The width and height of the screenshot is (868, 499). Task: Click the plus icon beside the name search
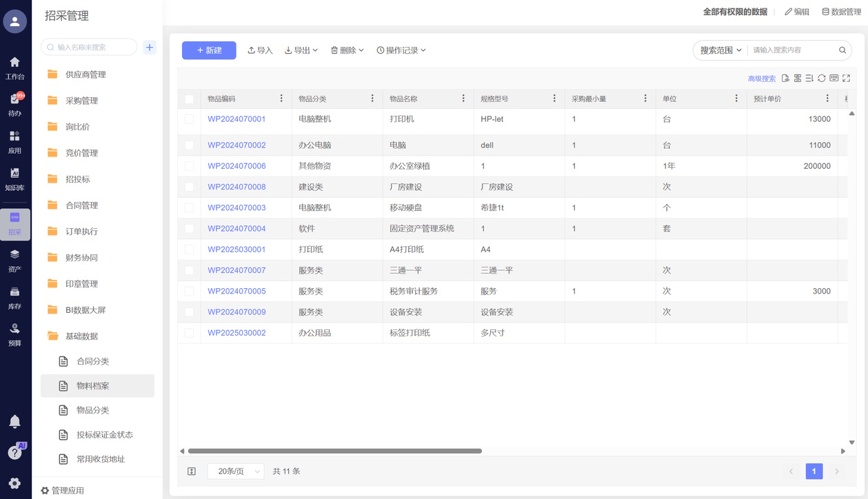coord(150,47)
